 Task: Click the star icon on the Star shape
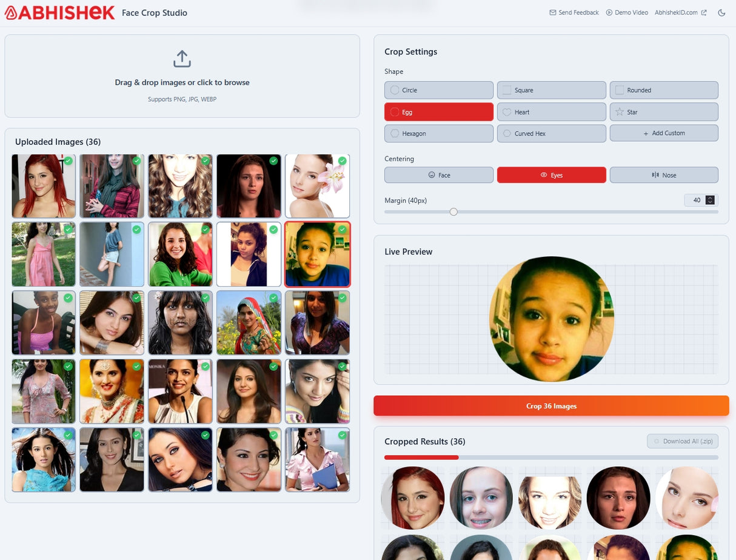pyautogui.click(x=619, y=112)
